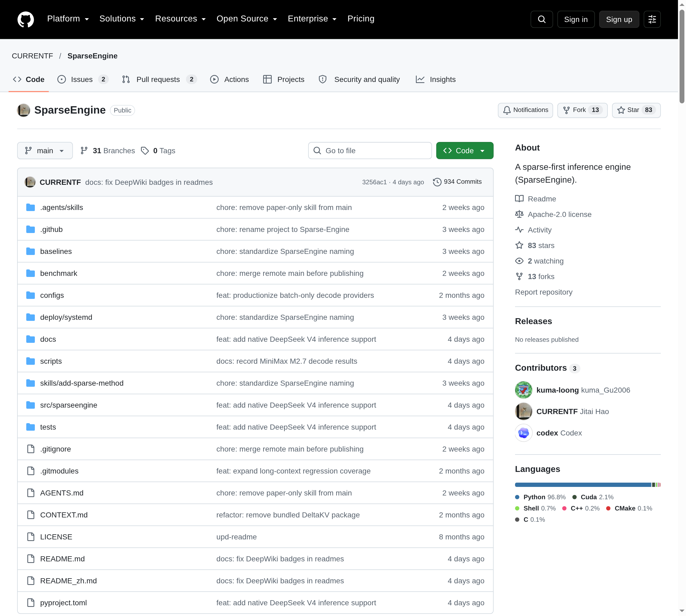Expand the Enterprise menu
Screen dimensions: 686x616
coord(312,19)
